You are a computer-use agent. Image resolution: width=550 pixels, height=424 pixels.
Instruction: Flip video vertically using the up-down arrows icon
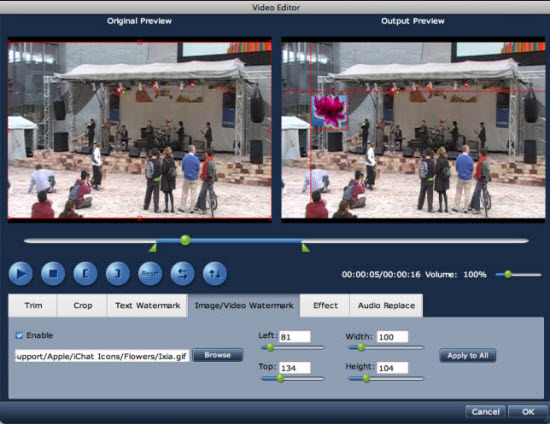[x=215, y=274]
